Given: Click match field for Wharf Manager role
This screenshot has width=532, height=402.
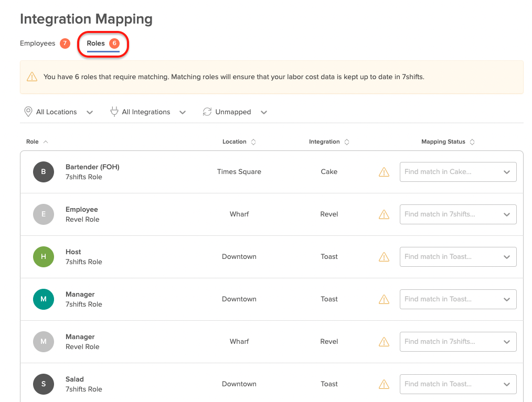Looking at the screenshot, I should pos(457,342).
